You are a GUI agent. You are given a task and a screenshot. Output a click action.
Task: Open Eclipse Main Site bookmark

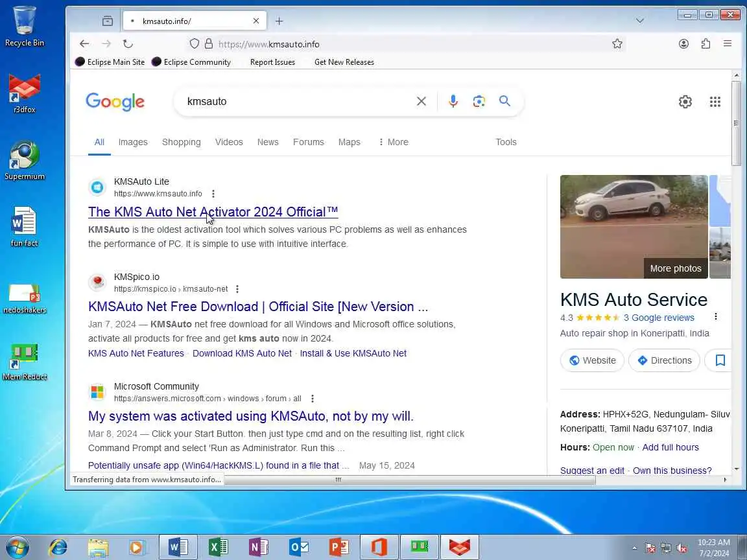[x=110, y=62]
